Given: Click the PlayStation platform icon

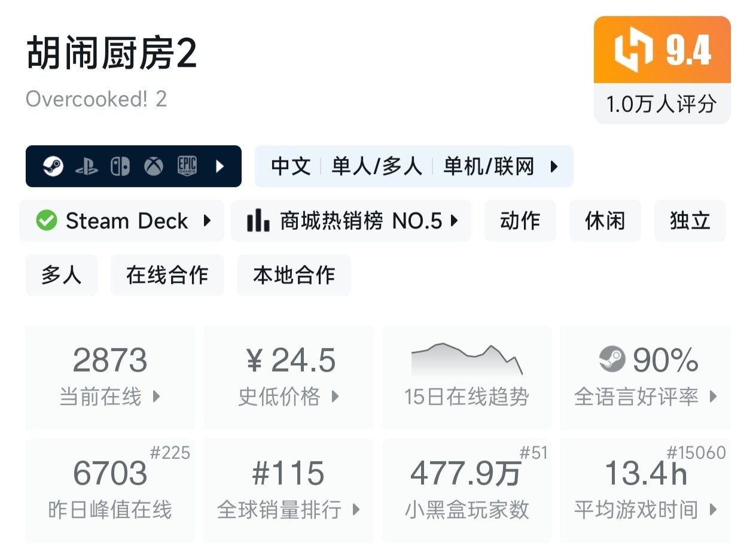Looking at the screenshot, I should tap(87, 166).
